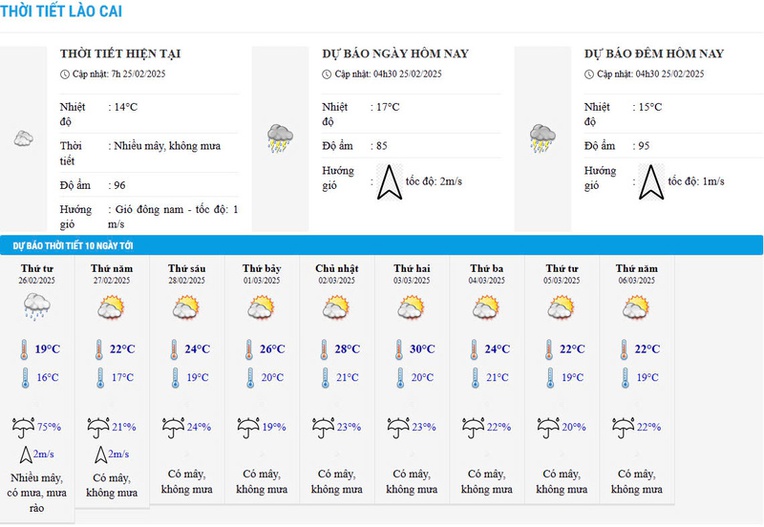Screen dimensions: 764x527
Task: Click the cloudy icon for current weather
Action: 23,139
